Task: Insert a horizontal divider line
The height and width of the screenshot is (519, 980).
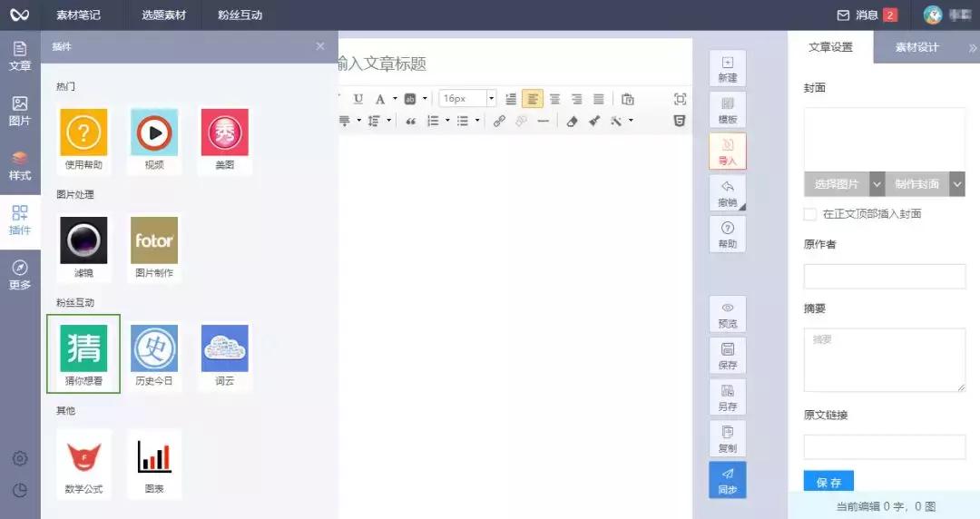Action: pyautogui.click(x=544, y=121)
